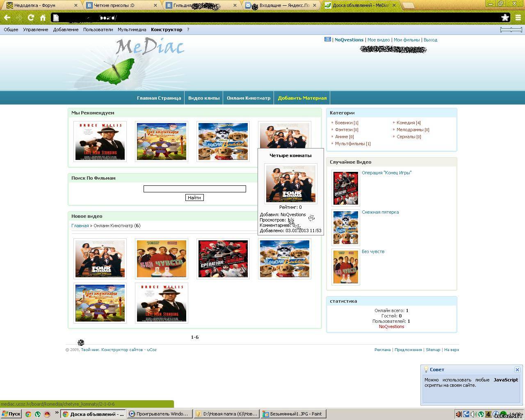This screenshot has height=420, width=525.
Task: Open the Sitemap footer link
Action: point(433,350)
